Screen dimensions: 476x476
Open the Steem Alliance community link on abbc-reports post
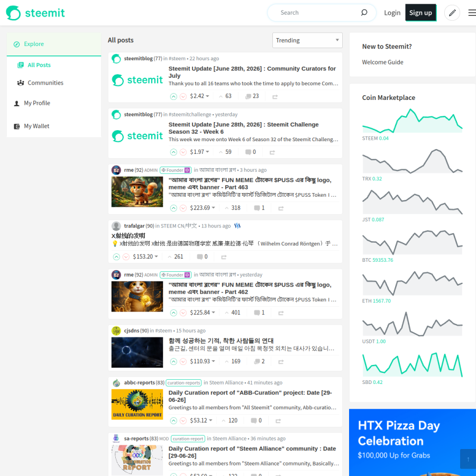click(226, 382)
